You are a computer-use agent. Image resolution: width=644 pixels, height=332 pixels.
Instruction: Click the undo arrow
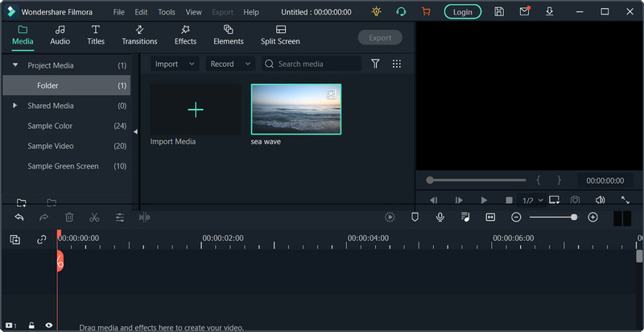pos(19,218)
